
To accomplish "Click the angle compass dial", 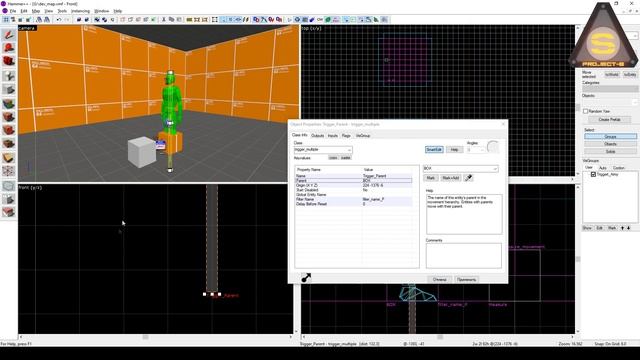I will 493,147.
